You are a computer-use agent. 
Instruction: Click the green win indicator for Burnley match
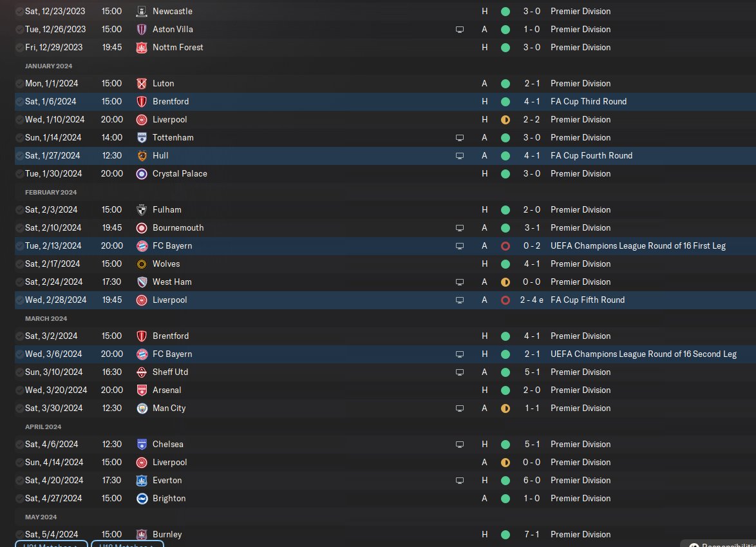(506, 535)
